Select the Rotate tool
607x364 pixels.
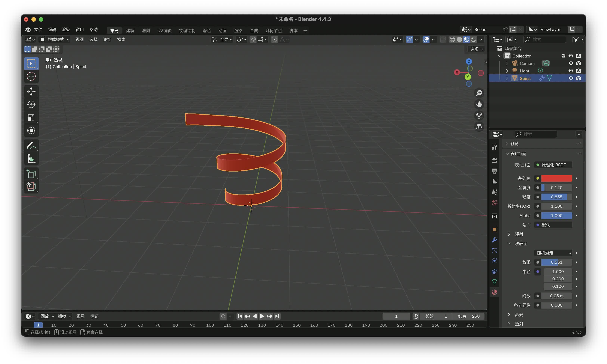31,105
